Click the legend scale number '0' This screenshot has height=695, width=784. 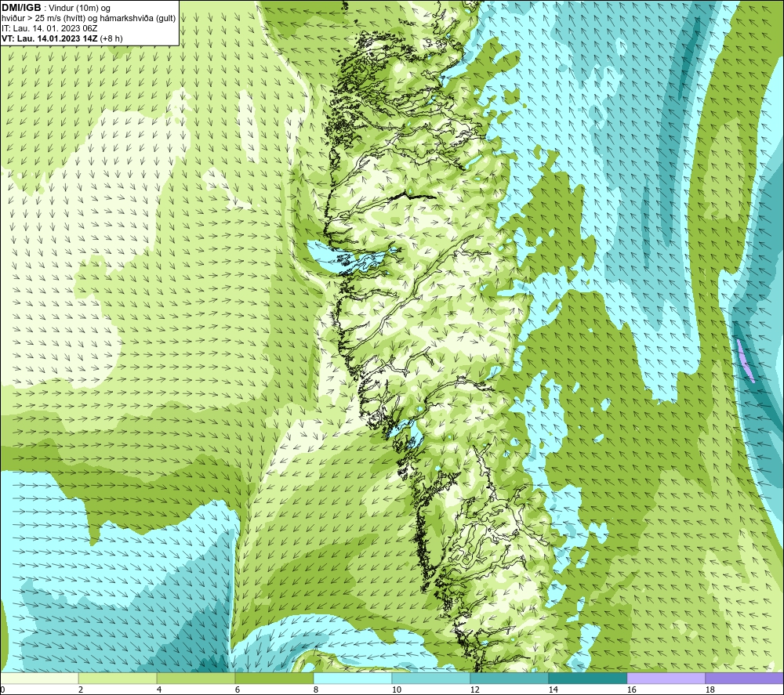coord(2,690)
